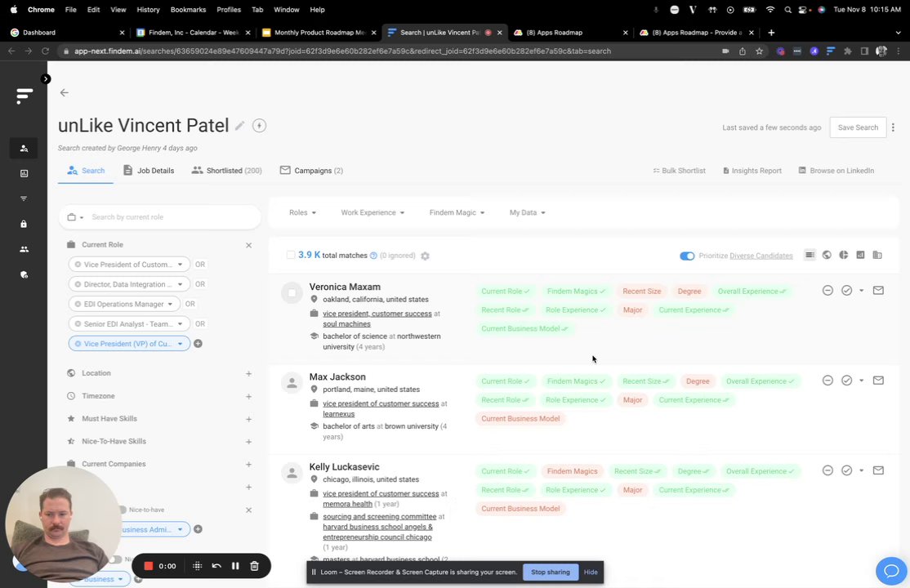
Task: Open the globe view icon in the results toolbar
Action: (827, 255)
